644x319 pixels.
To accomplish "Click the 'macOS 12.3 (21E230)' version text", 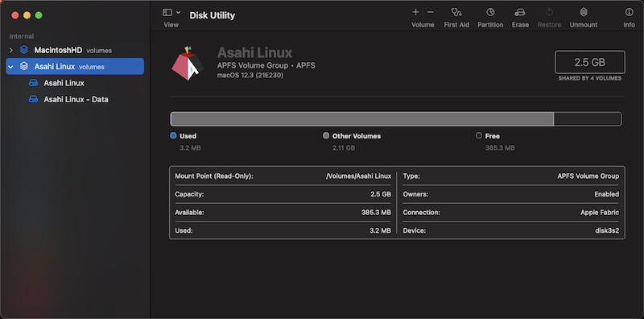I will [x=250, y=75].
